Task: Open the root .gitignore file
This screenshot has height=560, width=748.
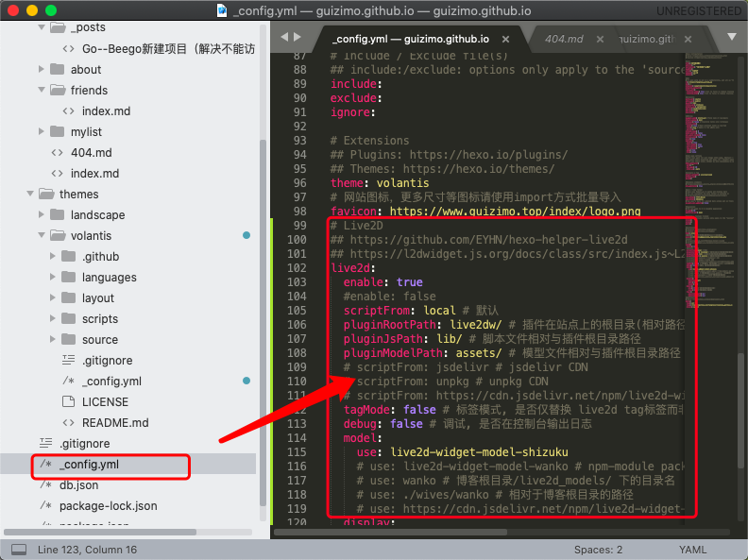Action: coord(84,443)
